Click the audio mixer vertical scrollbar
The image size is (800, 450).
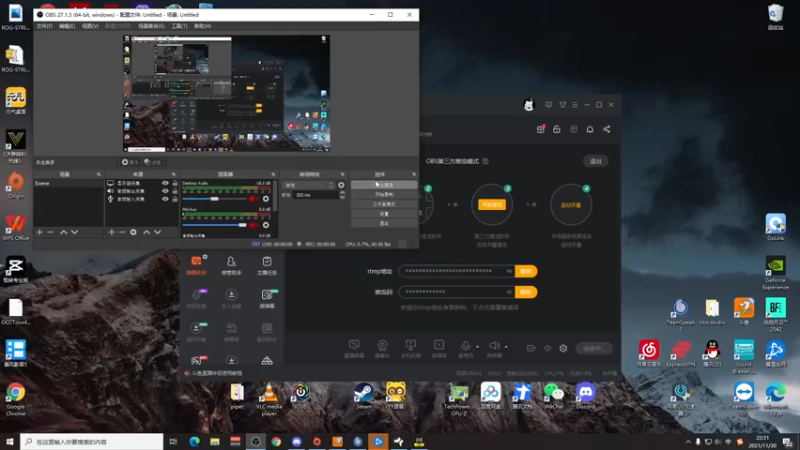coord(276,195)
